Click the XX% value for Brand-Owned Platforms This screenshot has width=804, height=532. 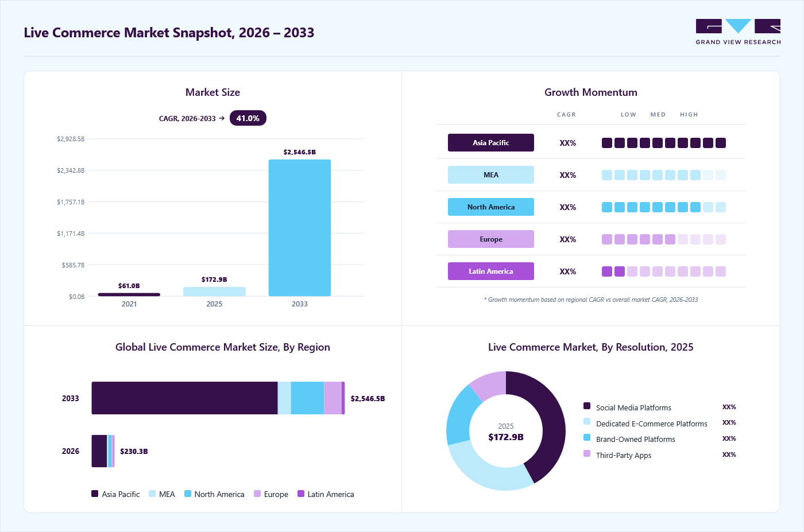[x=729, y=438]
